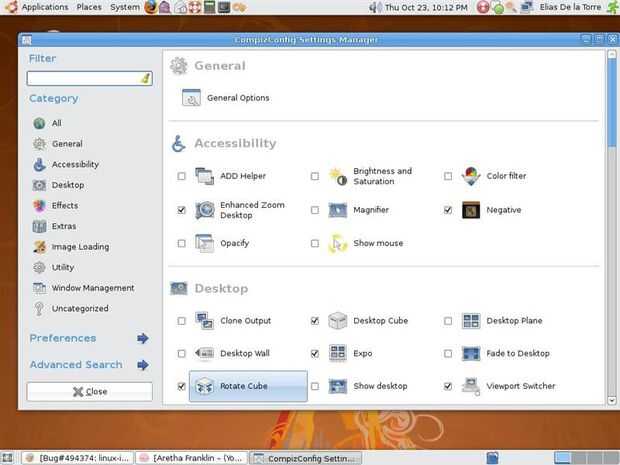Open Desktop Plane plugin icon
This screenshot has width=620, height=465.
[471, 321]
